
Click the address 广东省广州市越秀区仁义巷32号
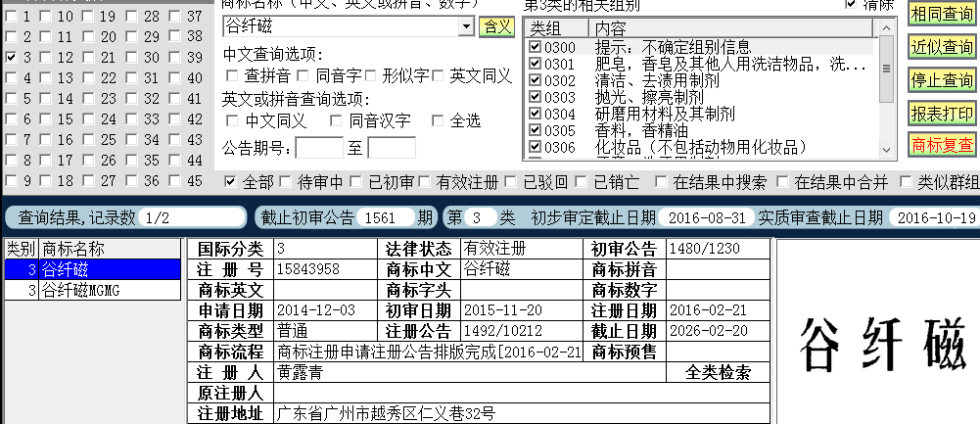(x=387, y=413)
